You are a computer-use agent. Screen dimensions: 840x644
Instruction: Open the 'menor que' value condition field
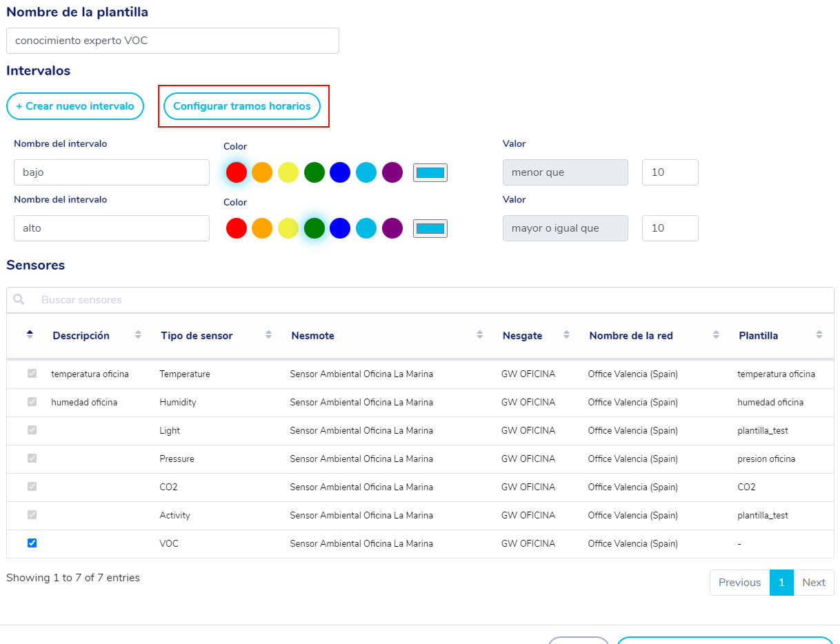point(566,172)
